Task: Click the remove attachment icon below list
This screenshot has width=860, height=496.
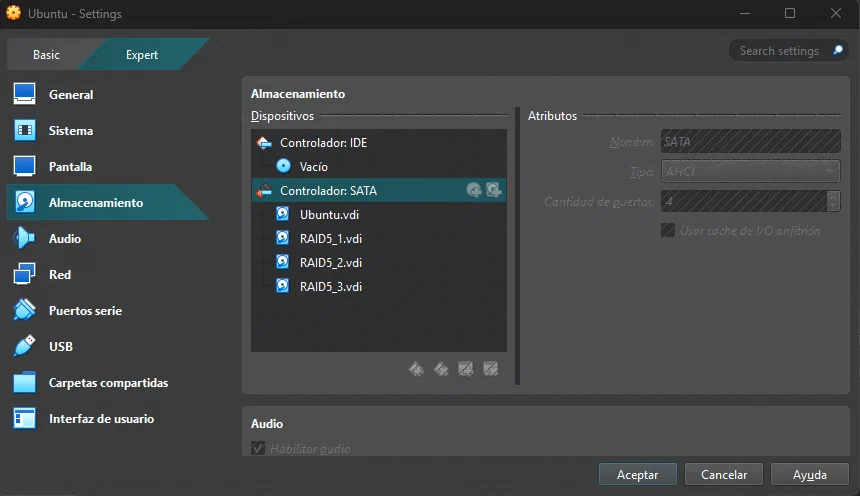Action: [490, 369]
